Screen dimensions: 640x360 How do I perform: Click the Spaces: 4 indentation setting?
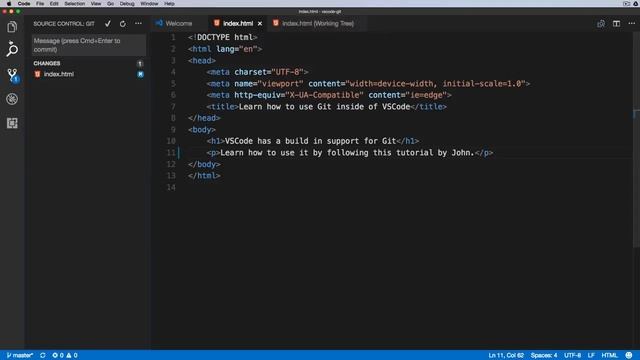[x=544, y=356]
